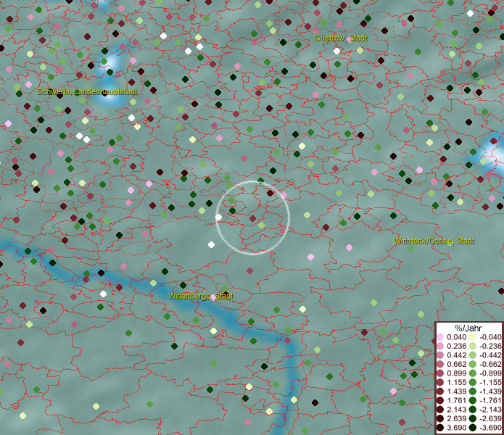Pick the -1.439 legend color swatch

coord(472,391)
